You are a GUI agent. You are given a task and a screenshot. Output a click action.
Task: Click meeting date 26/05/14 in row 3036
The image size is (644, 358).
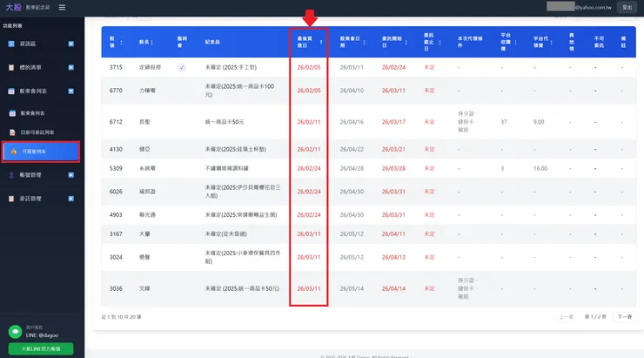(x=352, y=289)
